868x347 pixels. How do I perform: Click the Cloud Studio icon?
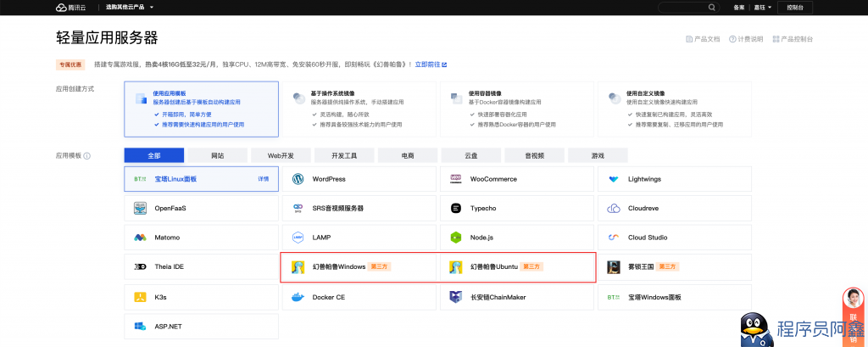coord(614,238)
